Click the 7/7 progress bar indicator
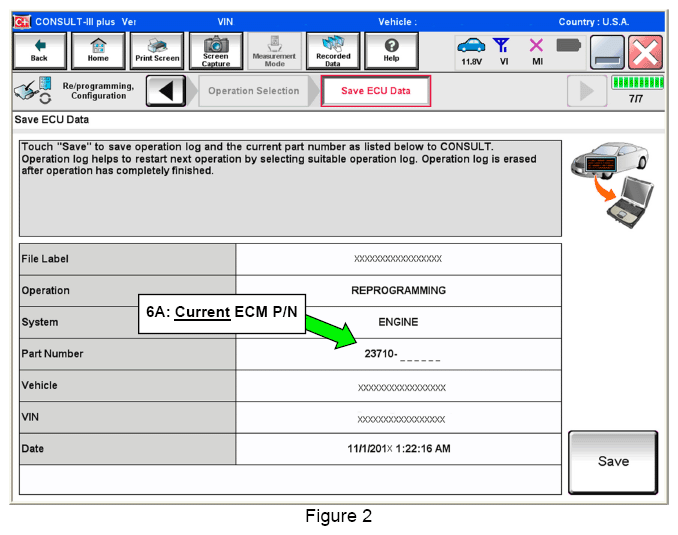 pos(637,83)
